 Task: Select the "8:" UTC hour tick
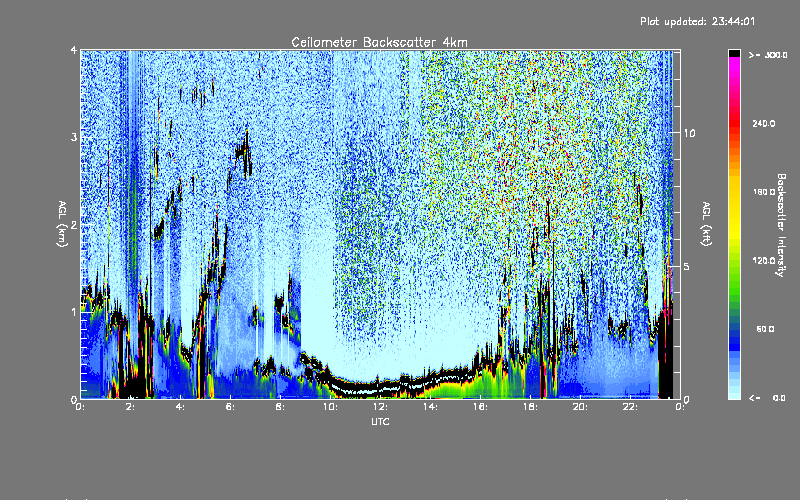click(280, 407)
